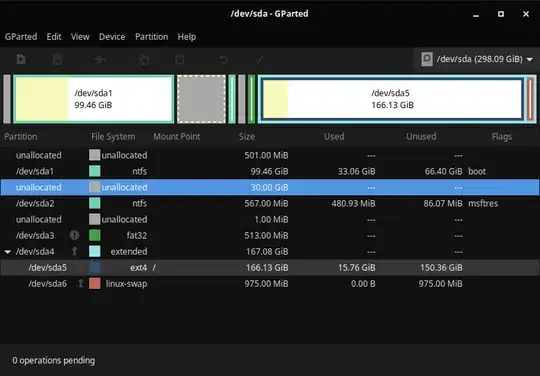The image size is (540, 376).
Task: Click the dark blue ext4 color swatch
Action: point(95,268)
